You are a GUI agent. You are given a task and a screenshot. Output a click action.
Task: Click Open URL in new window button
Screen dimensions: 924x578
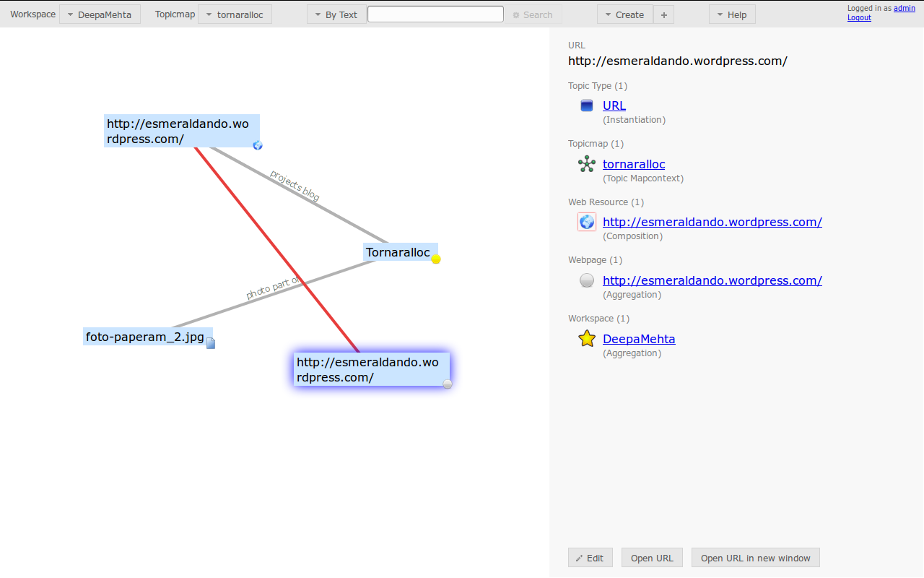(x=756, y=558)
